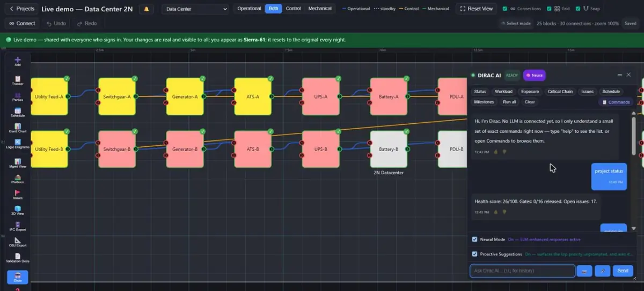The image size is (644, 291).
Task: Click the Workload quick command chip
Action: click(x=503, y=92)
